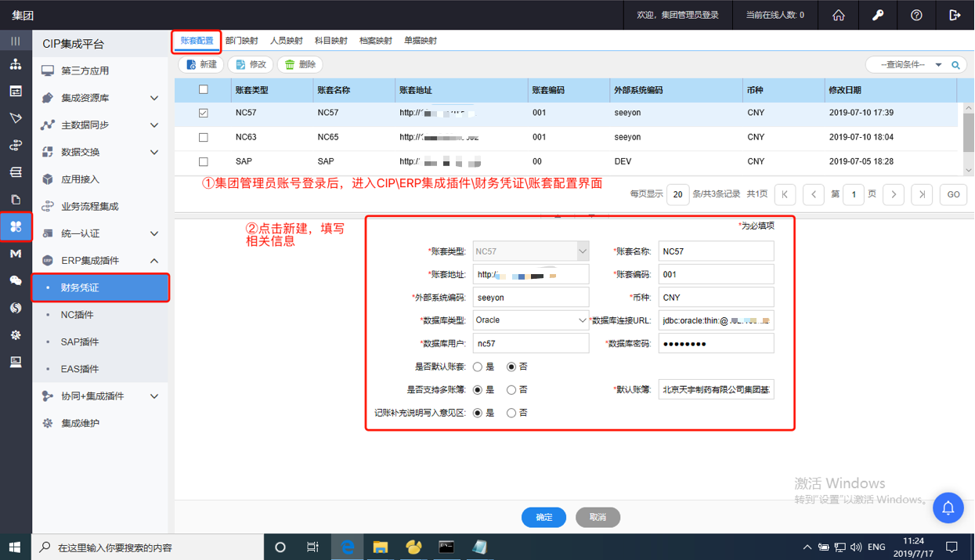
Task: Click the blue notification bell icon
Action: [948, 508]
